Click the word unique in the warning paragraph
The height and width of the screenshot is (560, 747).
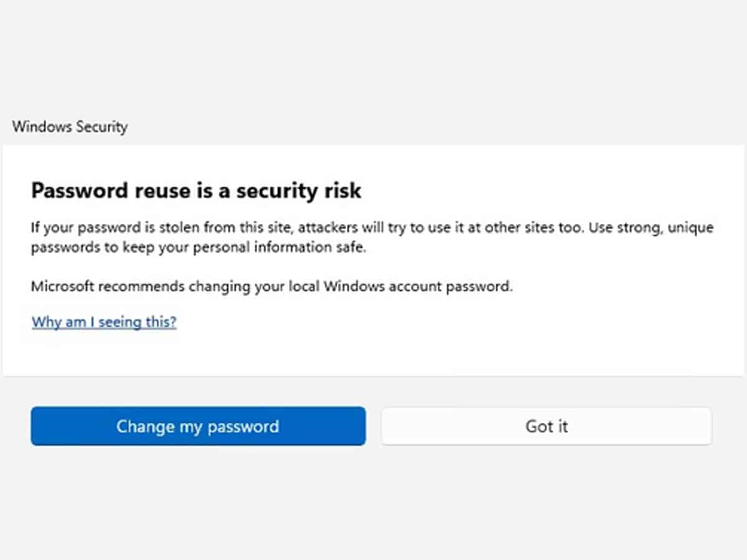point(692,228)
